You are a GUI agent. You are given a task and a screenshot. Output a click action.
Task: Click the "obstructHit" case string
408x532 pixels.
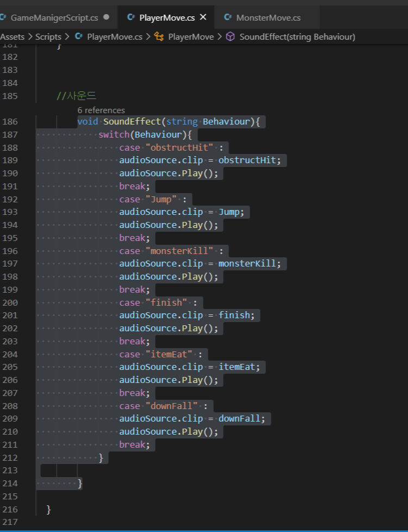179,147
